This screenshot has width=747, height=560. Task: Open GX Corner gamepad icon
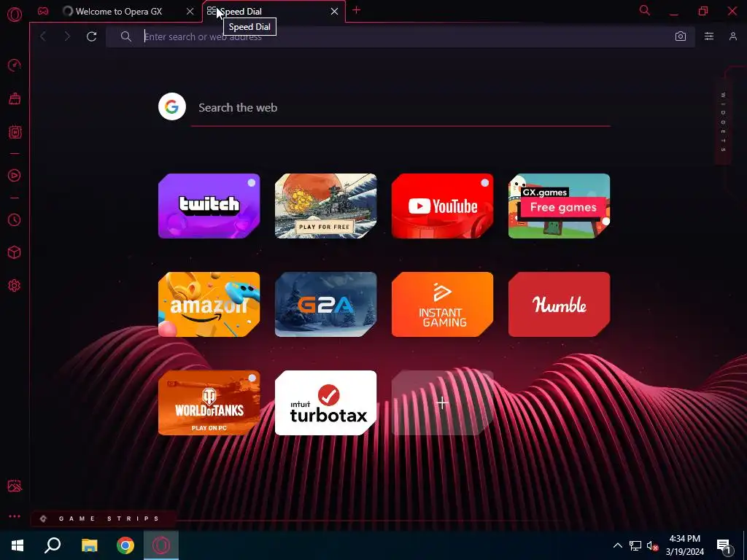(x=43, y=11)
